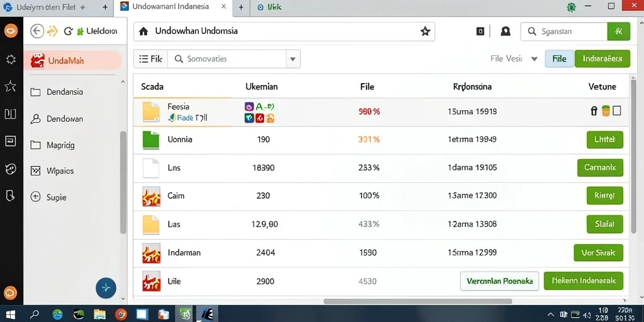This screenshot has height=322, width=644.
Task: Tick the empty checkbox in Feosia row
Action: coord(616,111)
